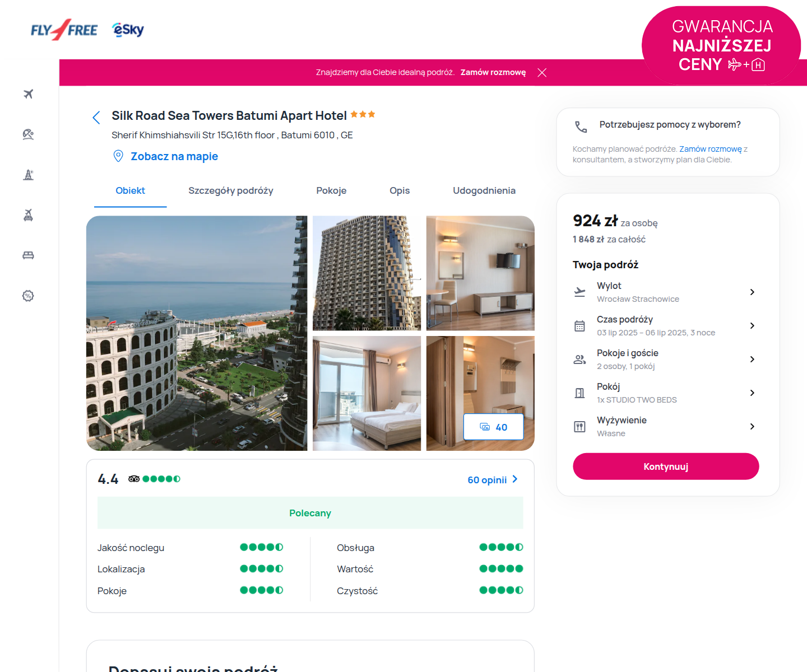Expand the Czas podróży dates row

click(x=666, y=325)
